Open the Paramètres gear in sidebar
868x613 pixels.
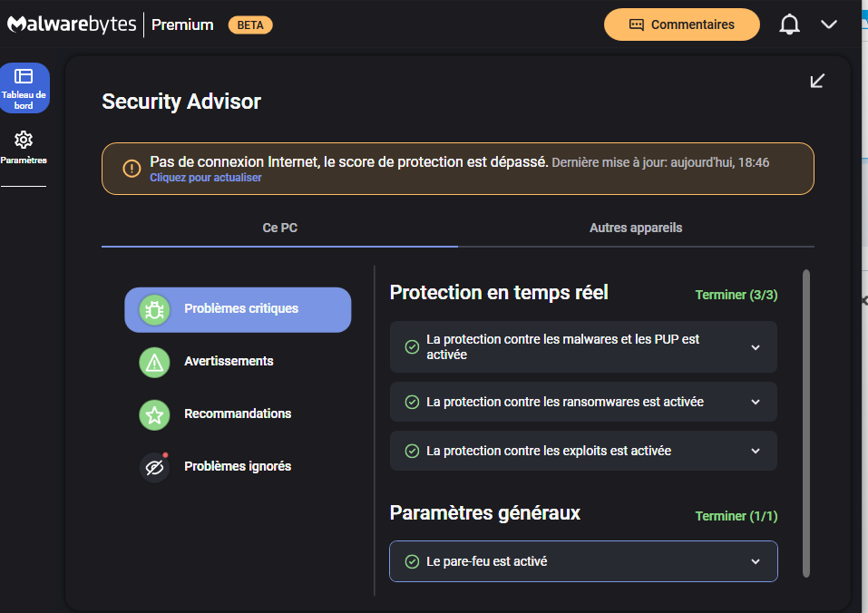(24, 147)
